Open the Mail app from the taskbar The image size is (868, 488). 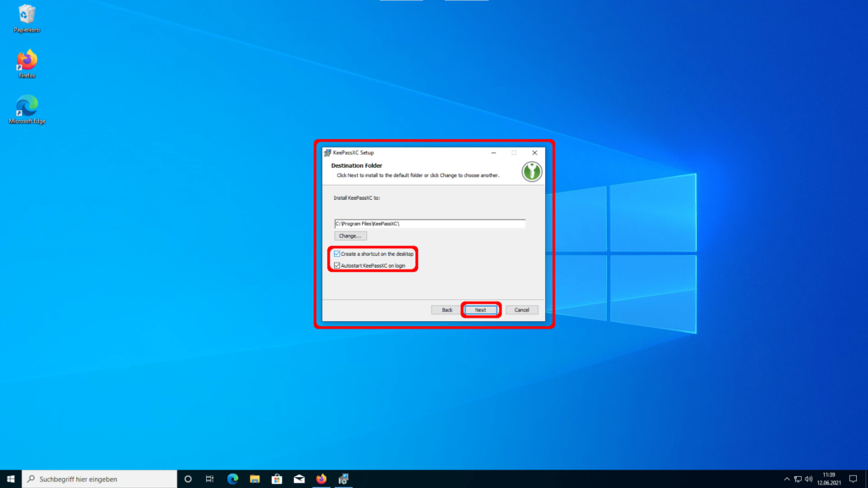click(299, 480)
